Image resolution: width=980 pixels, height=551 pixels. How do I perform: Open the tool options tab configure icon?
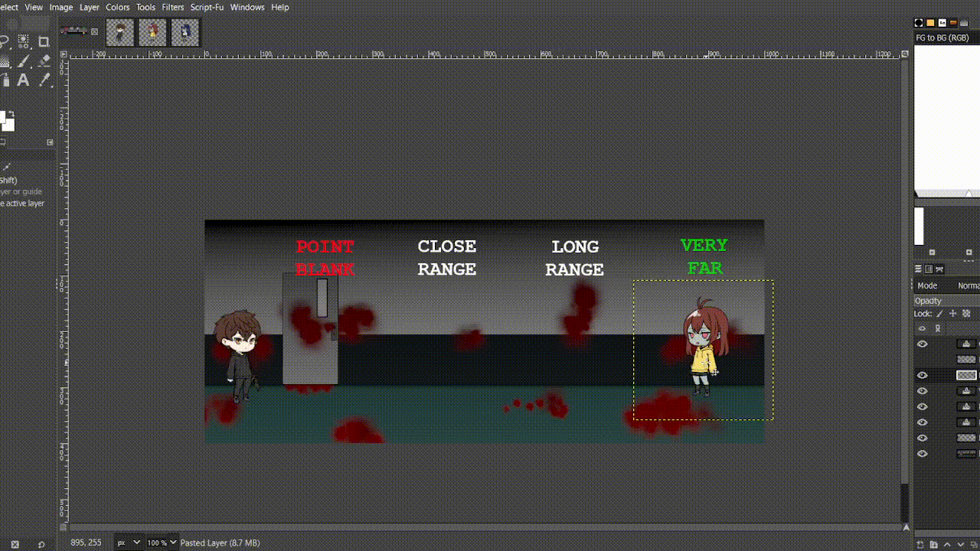[x=51, y=142]
